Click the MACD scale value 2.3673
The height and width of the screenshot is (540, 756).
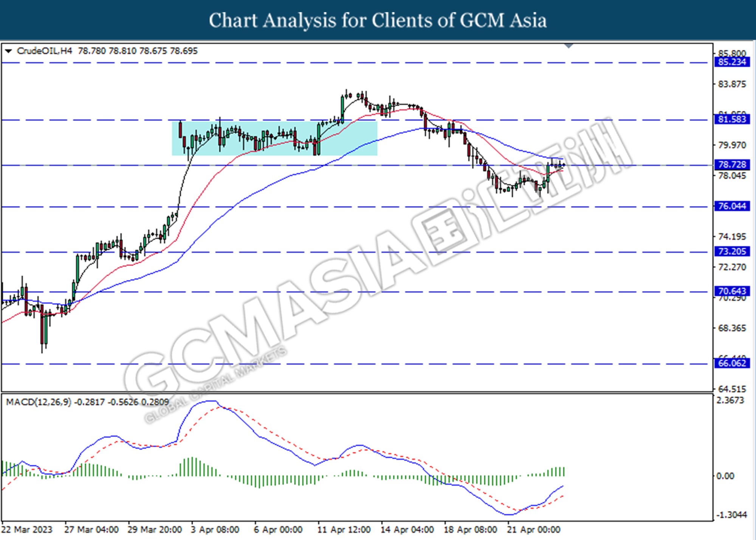(730, 400)
